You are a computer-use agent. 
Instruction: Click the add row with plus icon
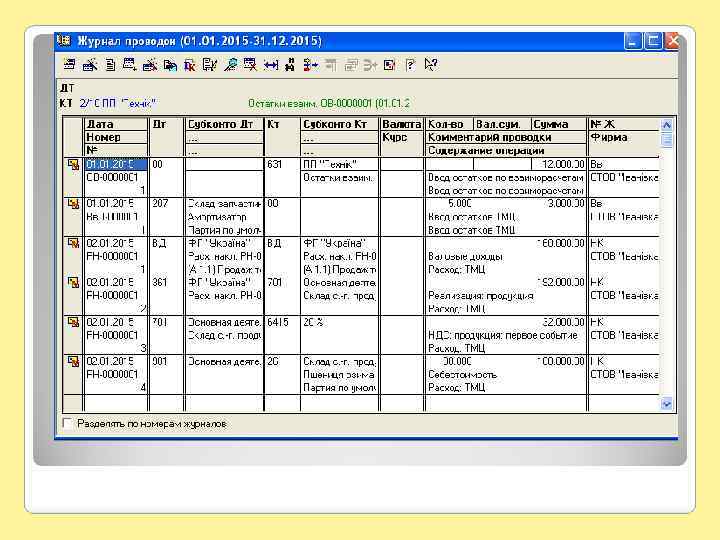click(x=129, y=65)
